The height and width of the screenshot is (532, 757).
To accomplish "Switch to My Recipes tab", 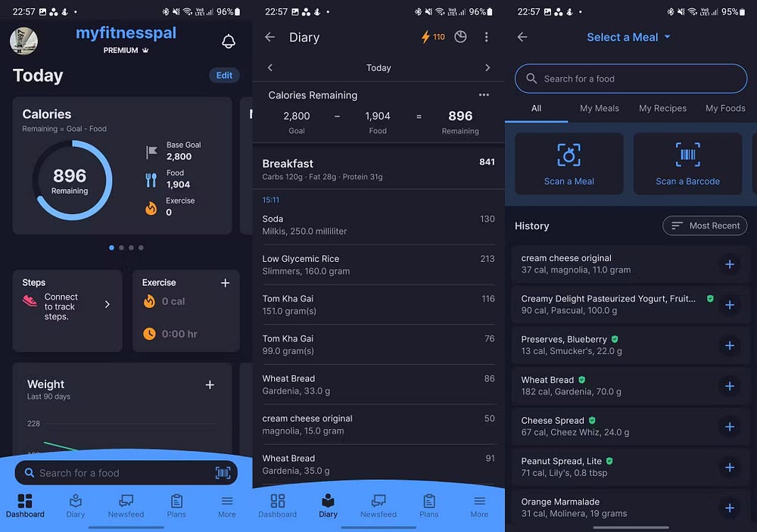I will [662, 108].
